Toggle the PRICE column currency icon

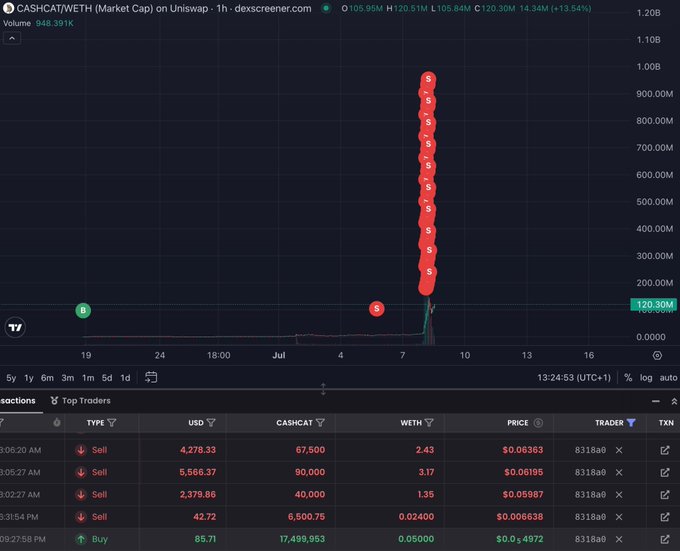pos(538,423)
